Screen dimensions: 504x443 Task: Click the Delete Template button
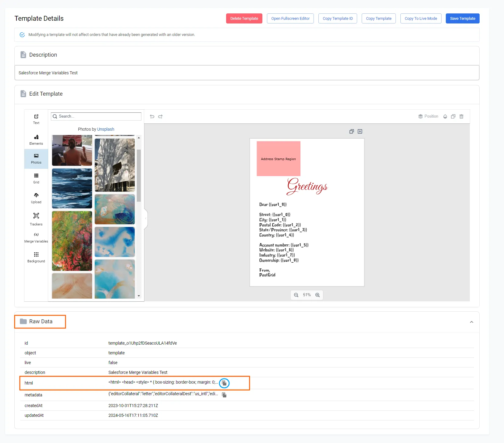pos(244,18)
